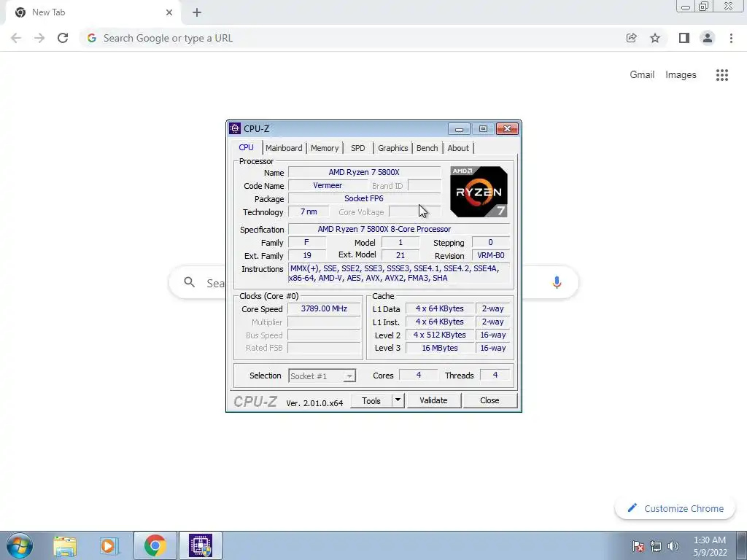Image resolution: width=747 pixels, height=560 pixels.
Task: Close the New Tab tab
Action: [x=169, y=12]
